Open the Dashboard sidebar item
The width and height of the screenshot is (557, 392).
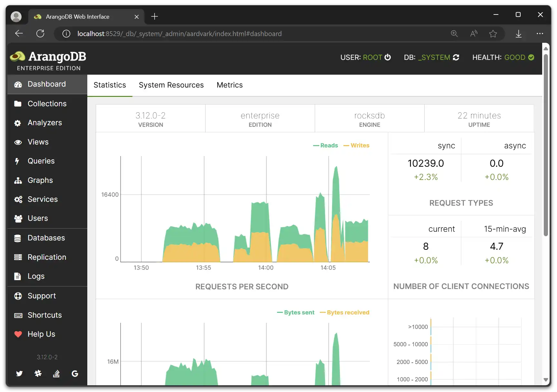tap(47, 84)
